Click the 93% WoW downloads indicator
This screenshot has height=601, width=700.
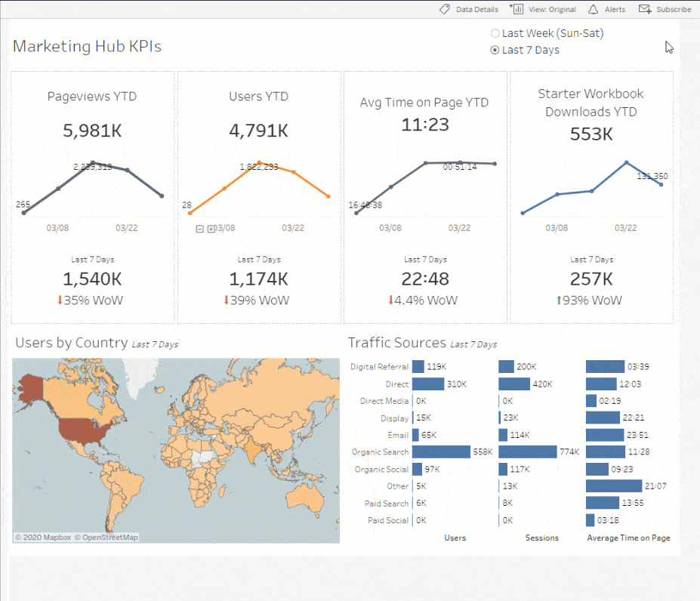589,300
